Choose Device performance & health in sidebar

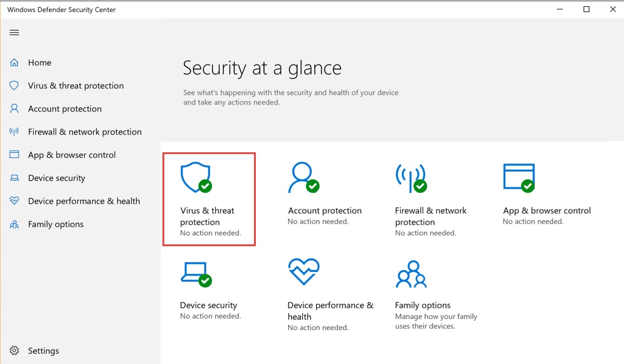[x=84, y=201]
